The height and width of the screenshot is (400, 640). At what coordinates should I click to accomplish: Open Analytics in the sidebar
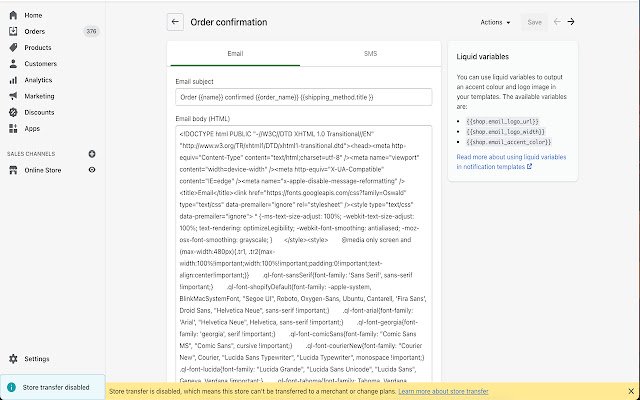pyautogui.click(x=38, y=80)
